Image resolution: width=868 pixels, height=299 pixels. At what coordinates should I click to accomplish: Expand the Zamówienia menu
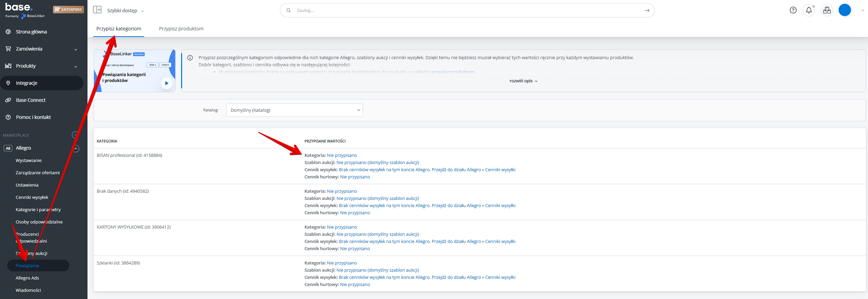[76, 49]
